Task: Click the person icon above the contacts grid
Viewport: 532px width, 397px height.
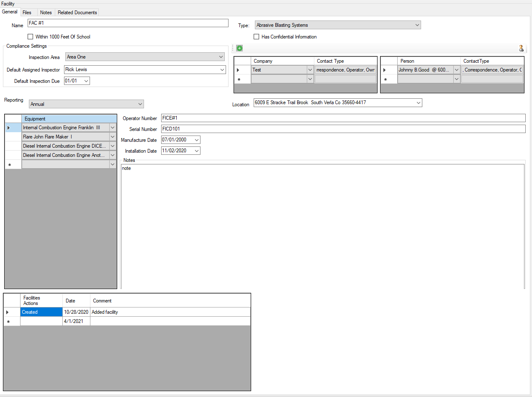Action: 521,48
